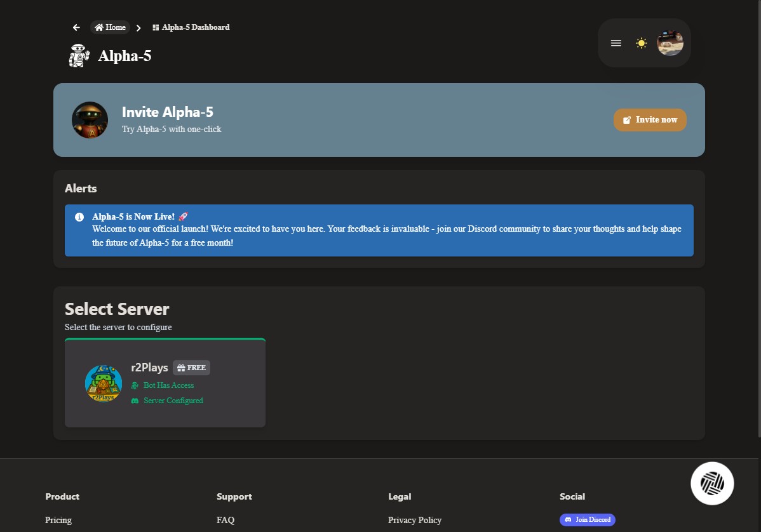Click the info icon in the launch alert
Viewport: 761px width, 532px height.
pyautogui.click(x=78, y=216)
